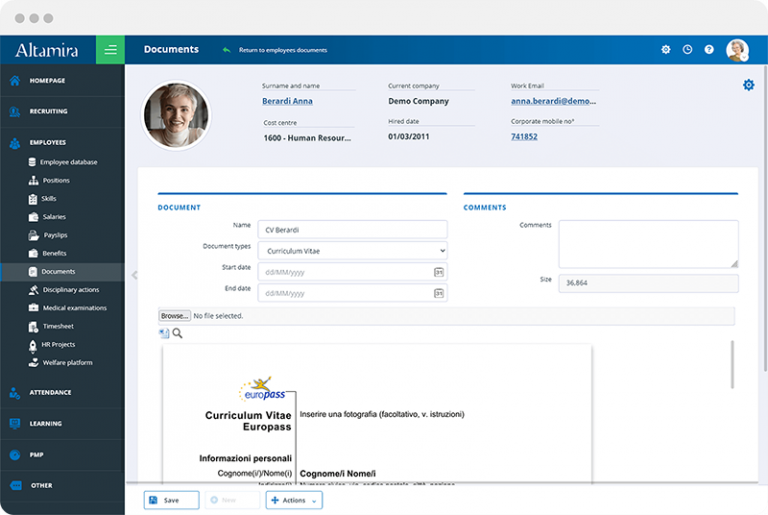Click the End date field
Image resolution: width=768 pixels, height=515 pixels.
pos(353,293)
